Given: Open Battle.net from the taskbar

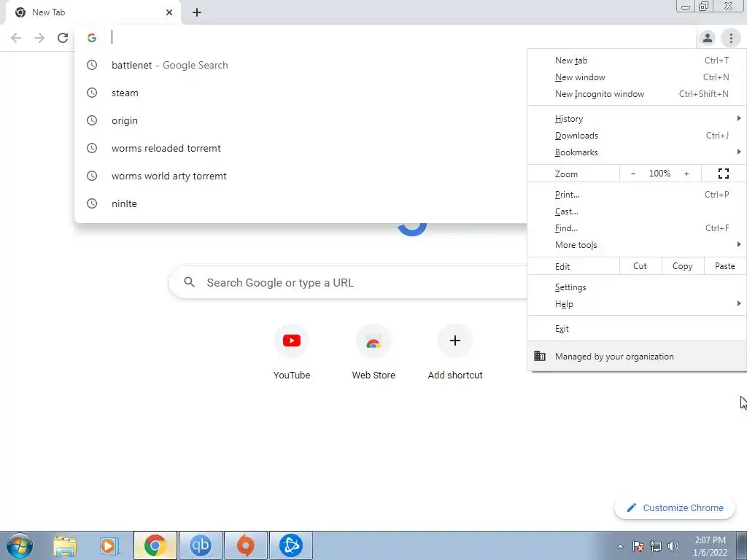Looking at the screenshot, I should tap(290, 545).
